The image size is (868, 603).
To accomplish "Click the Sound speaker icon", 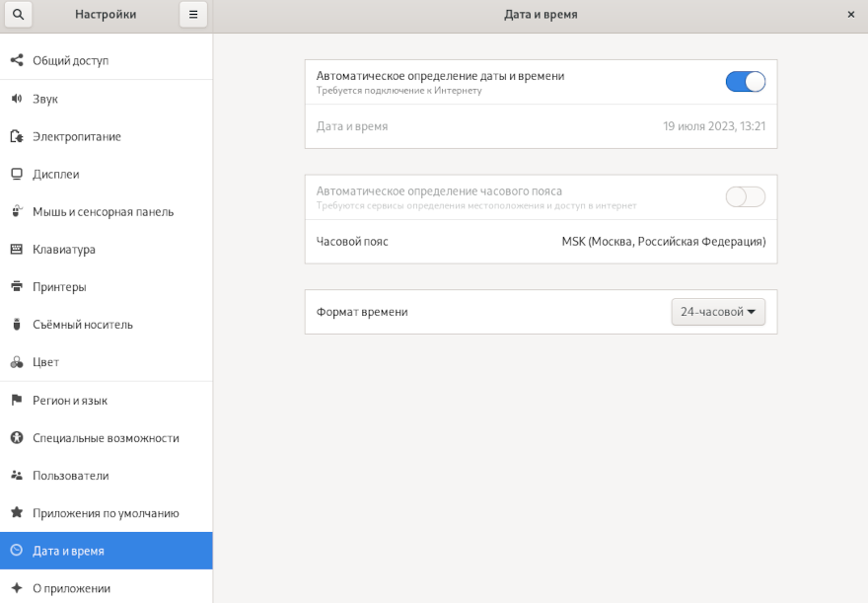I will coord(17,99).
